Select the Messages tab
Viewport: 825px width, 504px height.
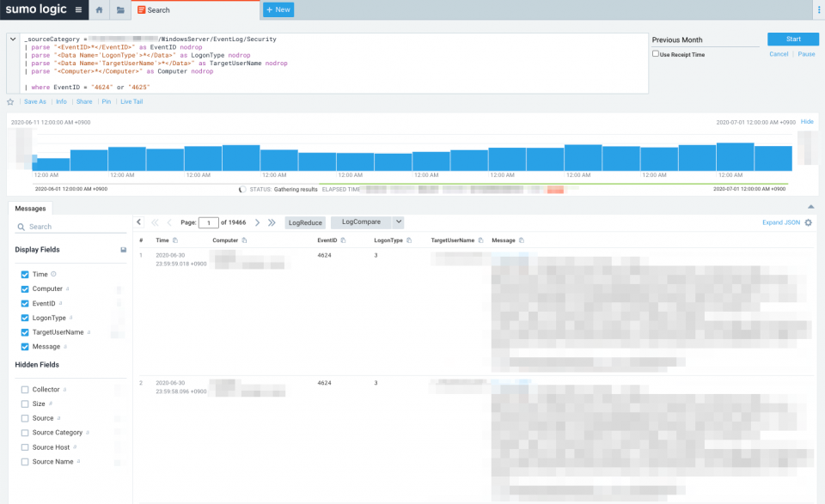[31, 209]
